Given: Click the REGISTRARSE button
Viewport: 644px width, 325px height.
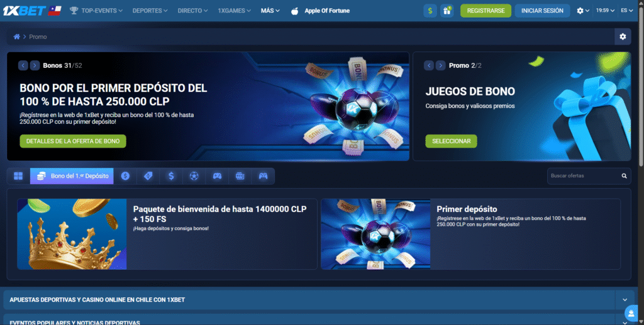Looking at the screenshot, I should point(486,11).
